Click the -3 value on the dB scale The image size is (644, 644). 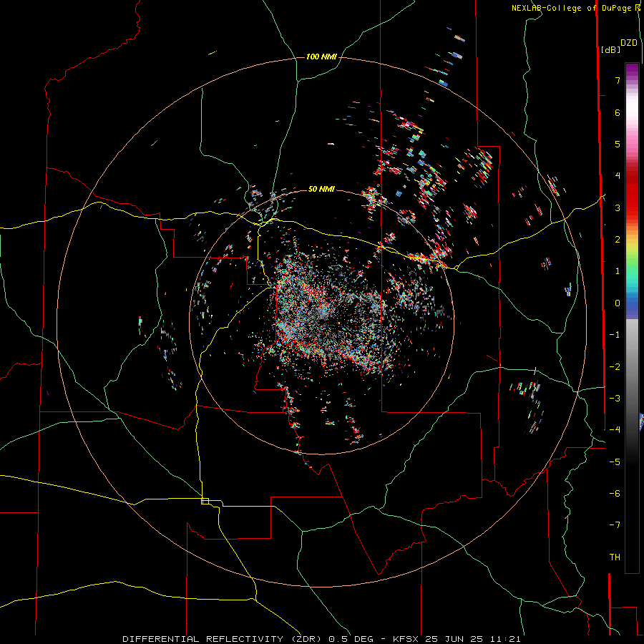615,399
